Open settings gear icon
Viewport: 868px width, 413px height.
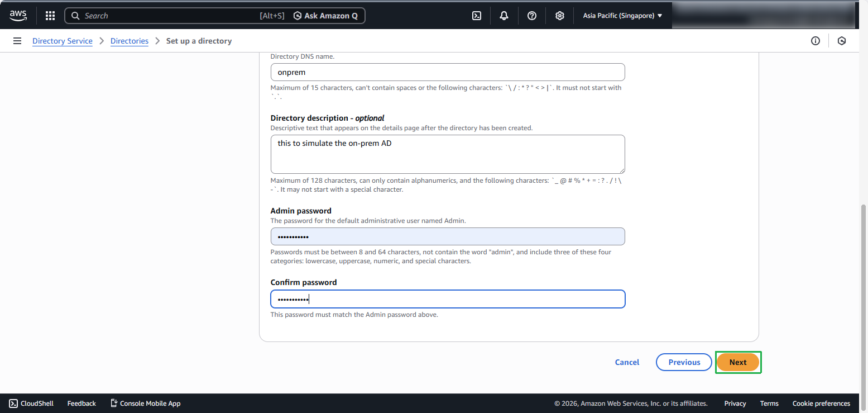point(560,16)
